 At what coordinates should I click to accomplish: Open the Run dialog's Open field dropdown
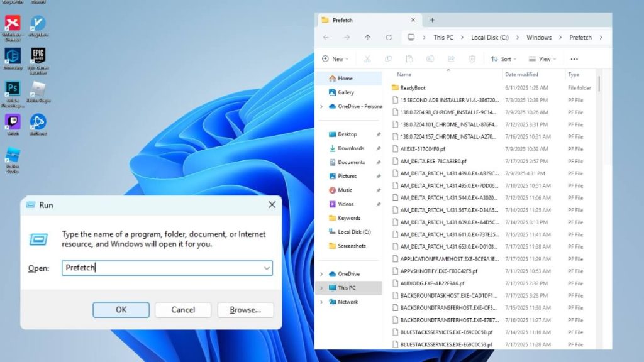click(x=267, y=268)
